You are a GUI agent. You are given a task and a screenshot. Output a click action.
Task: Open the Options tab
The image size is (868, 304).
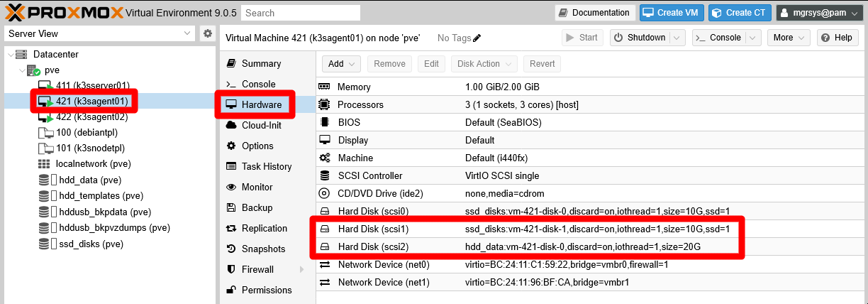coord(267,146)
